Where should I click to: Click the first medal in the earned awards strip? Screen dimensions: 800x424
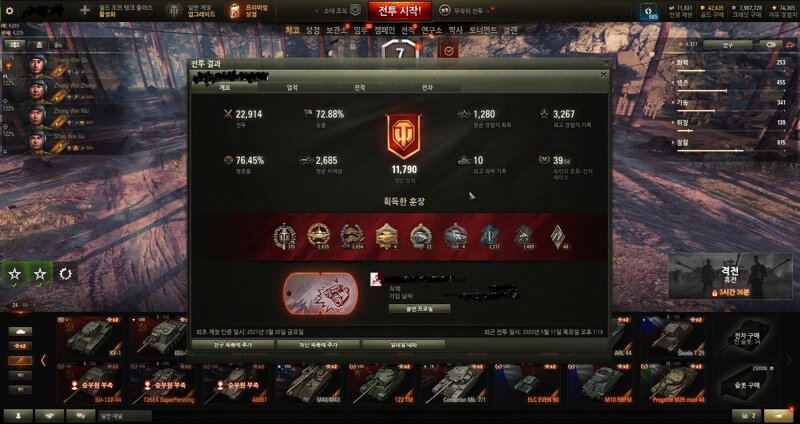284,236
